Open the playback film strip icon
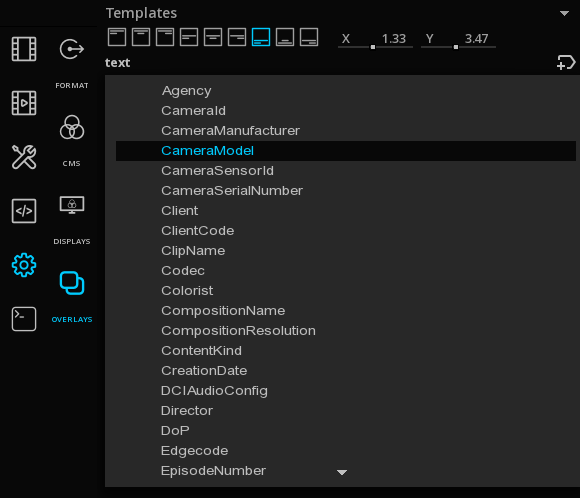580x498 pixels. pyautogui.click(x=24, y=103)
